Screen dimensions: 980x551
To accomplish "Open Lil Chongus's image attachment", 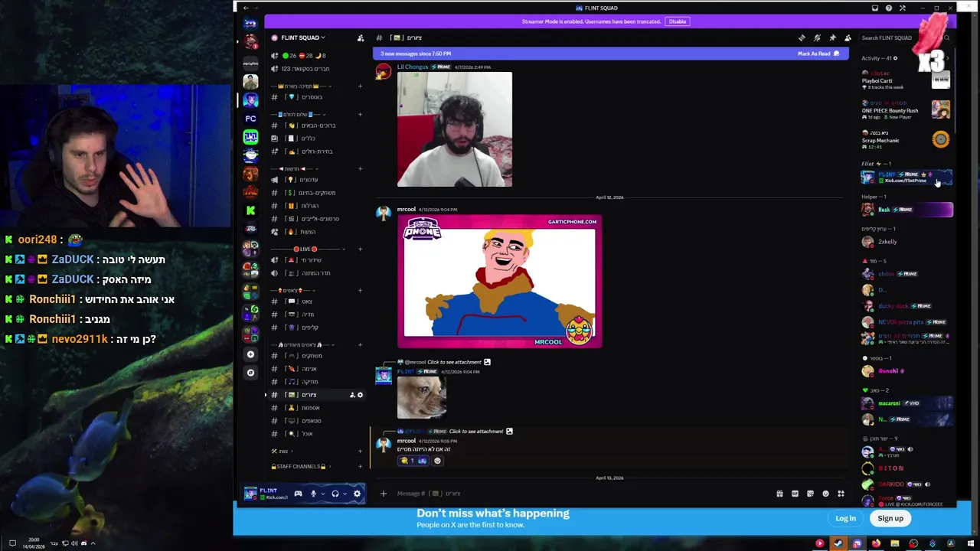I will pos(455,129).
